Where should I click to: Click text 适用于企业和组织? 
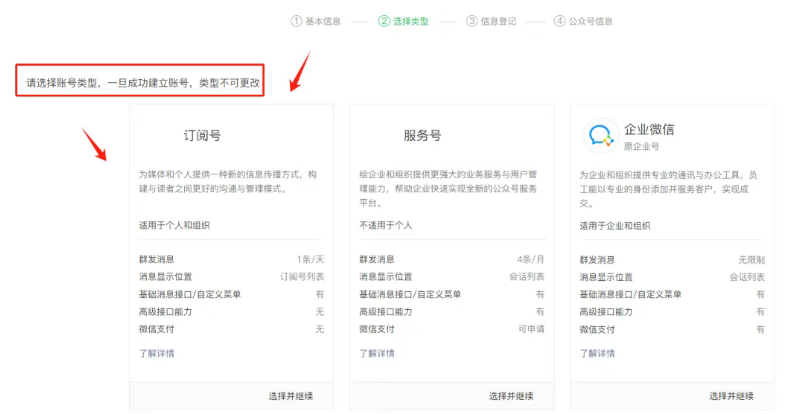click(615, 226)
